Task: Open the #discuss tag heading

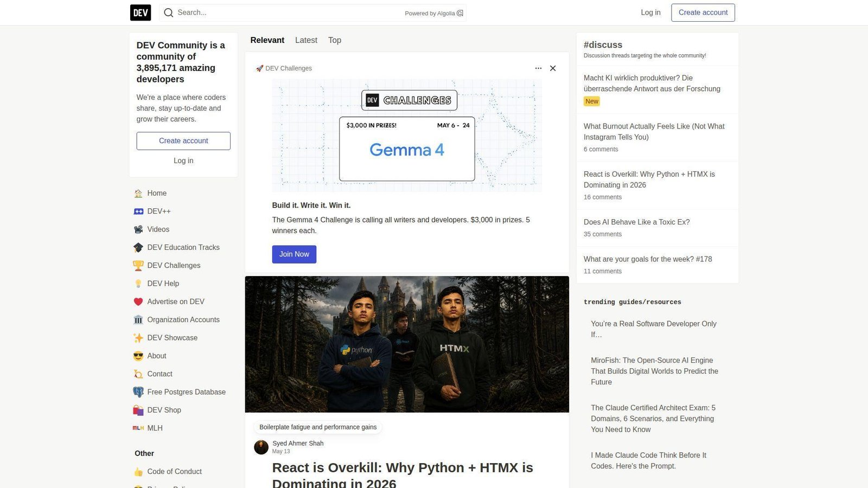Action: [603, 45]
